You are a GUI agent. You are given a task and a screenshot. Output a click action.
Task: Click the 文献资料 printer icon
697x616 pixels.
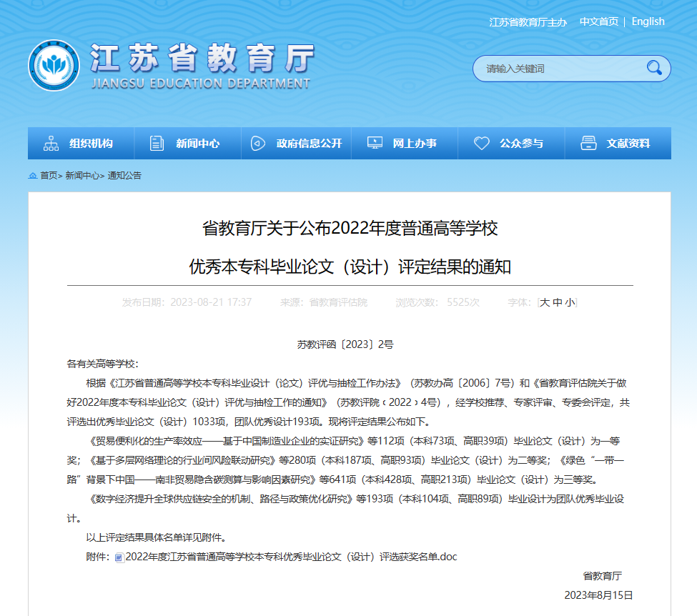pyautogui.click(x=588, y=143)
